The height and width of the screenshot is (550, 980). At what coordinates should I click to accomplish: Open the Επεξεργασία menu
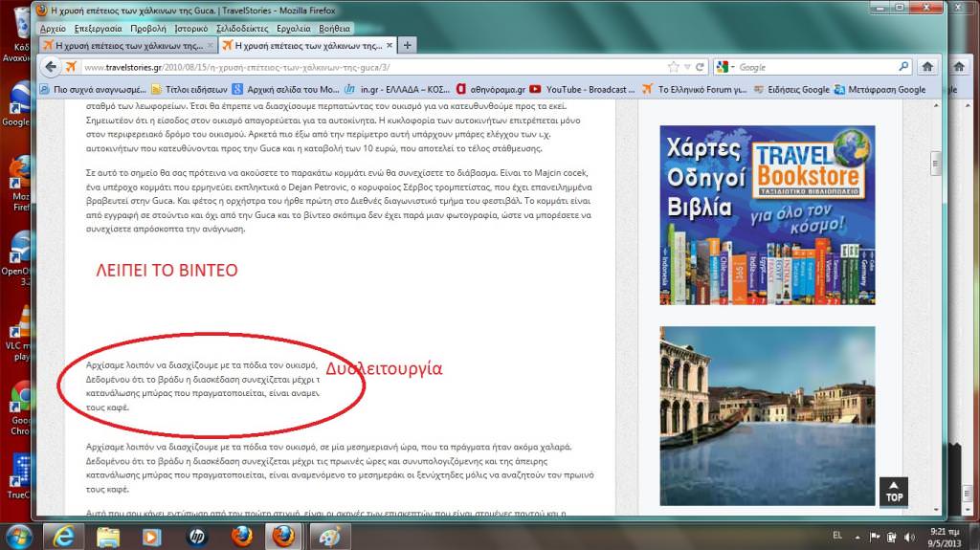99,28
